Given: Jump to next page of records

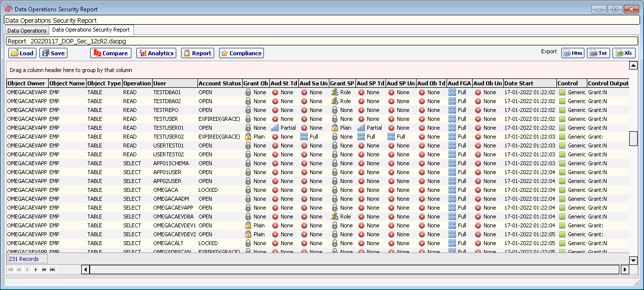Looking at the screenshot, I should point(44,270).
